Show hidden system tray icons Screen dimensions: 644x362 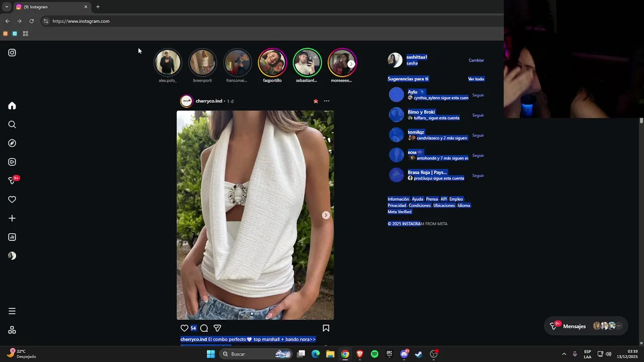click(563, 354)
